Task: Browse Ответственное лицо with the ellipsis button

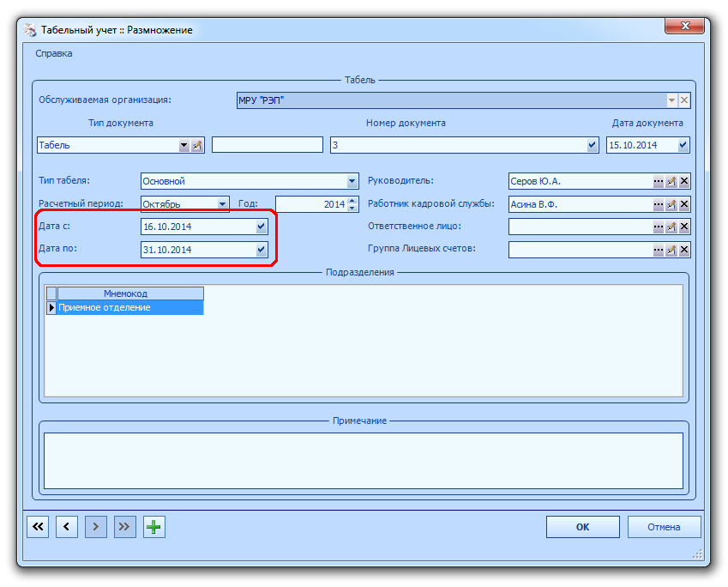Action: click(x=659, y=227)
